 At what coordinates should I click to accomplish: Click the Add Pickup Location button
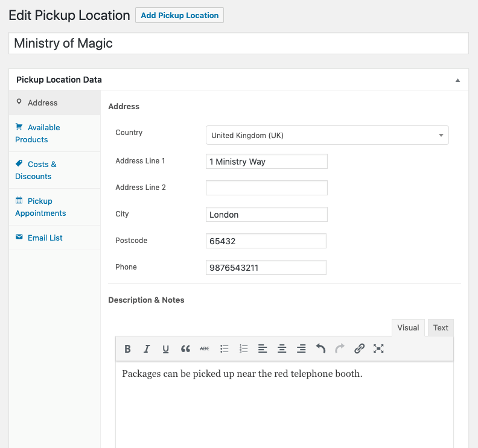point(179,15)
